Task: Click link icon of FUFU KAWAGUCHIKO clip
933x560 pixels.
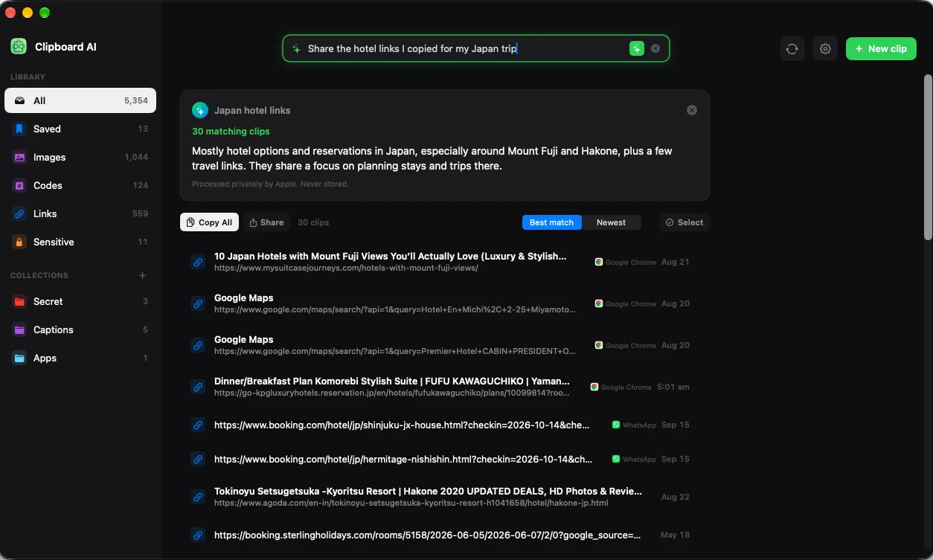Action: pos(198,387)
